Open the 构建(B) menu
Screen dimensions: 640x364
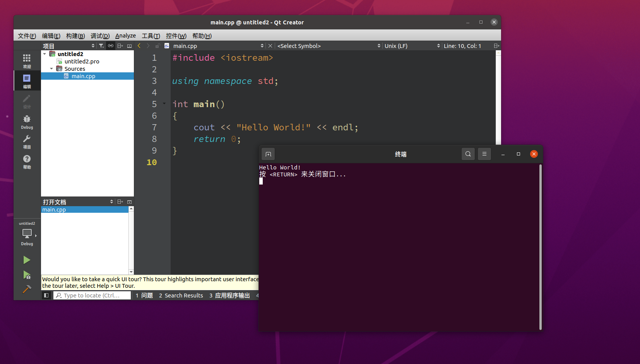click(75, 36)
